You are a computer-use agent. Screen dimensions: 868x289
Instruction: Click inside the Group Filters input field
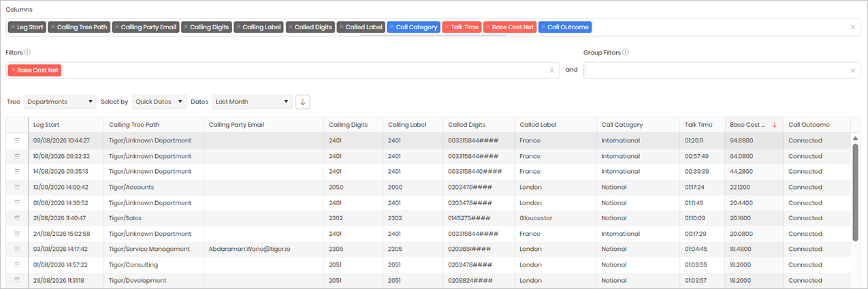pyautogui.click(x=722, y=70)
